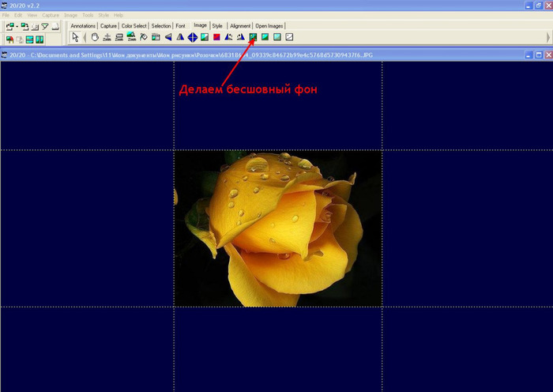553x392 pixels.
Task: Click the single blue left-pointing triangle icon
Action: [168, 37]
